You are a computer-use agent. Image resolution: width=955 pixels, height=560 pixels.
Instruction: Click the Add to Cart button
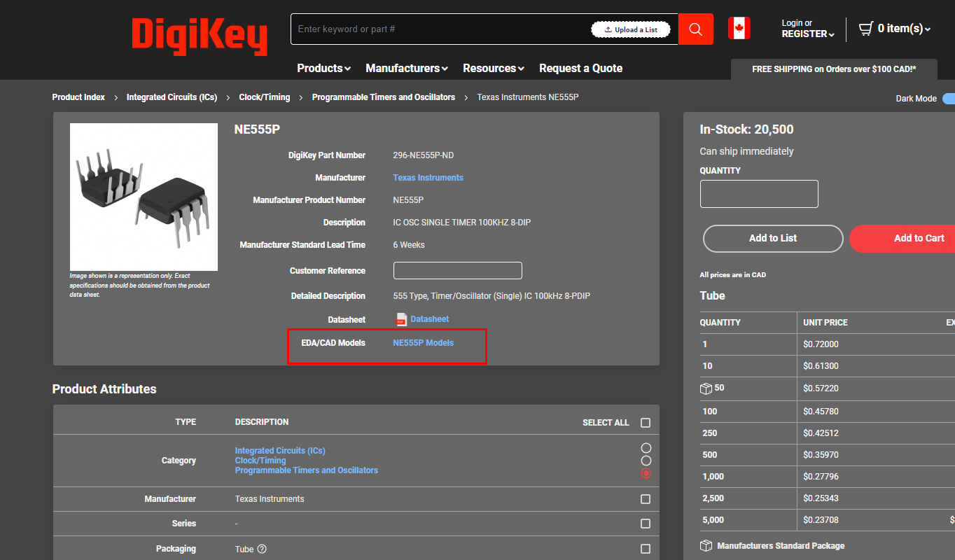(903, 239)
